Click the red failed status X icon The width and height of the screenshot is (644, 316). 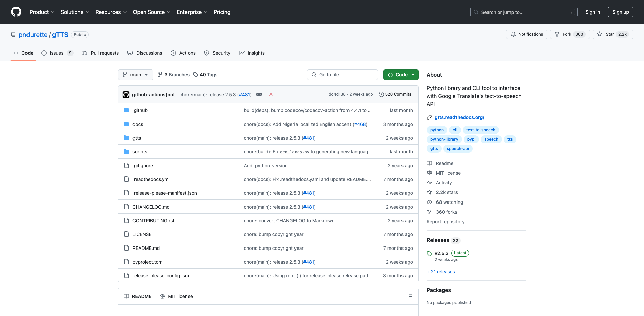pyautogui.click(x=271, y=94)
